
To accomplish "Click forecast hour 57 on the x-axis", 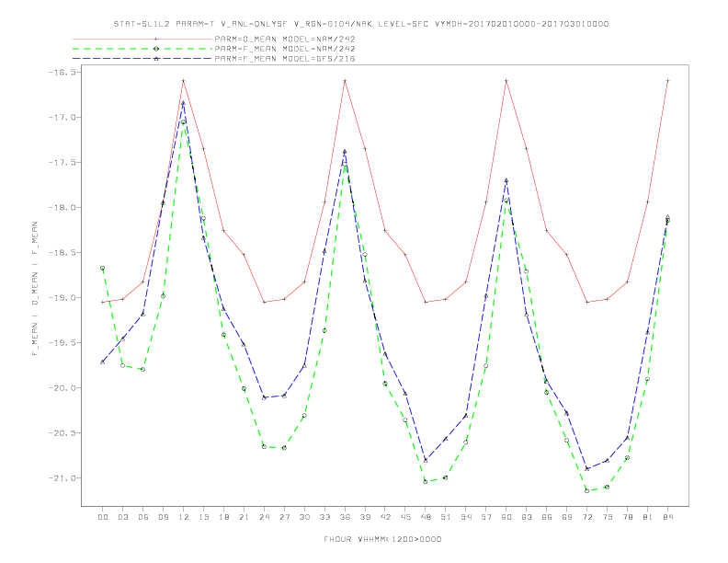I will pos(486,517).
